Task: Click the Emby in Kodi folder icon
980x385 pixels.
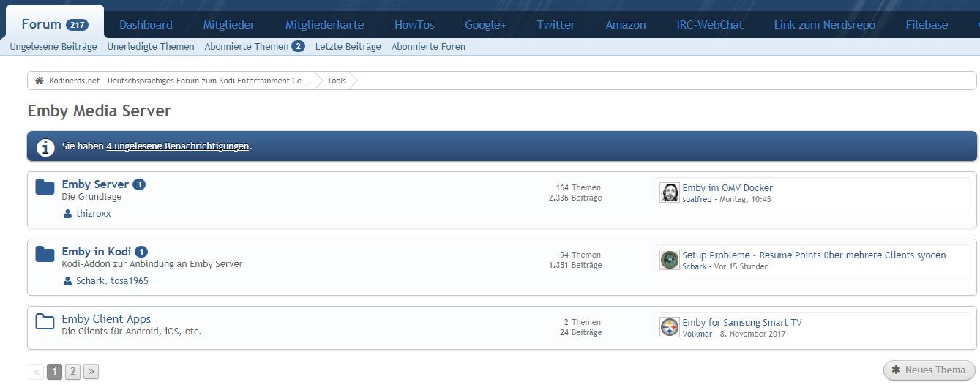Action: [x=45, y=254]
